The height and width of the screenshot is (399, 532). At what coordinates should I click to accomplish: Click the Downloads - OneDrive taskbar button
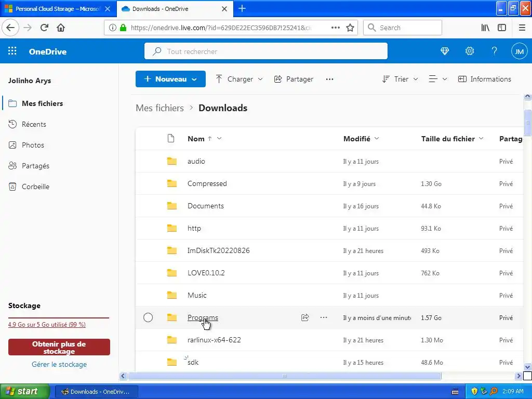point(96,392)
